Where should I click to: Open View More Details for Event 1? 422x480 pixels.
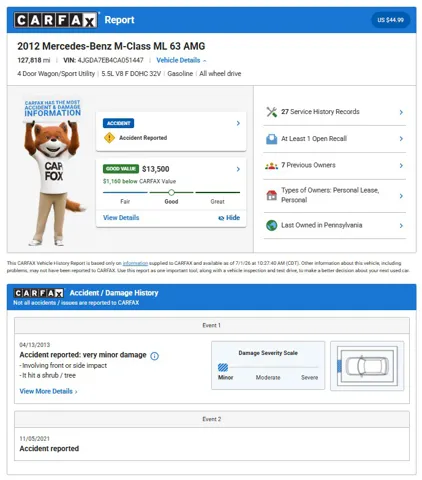[48, 391]
